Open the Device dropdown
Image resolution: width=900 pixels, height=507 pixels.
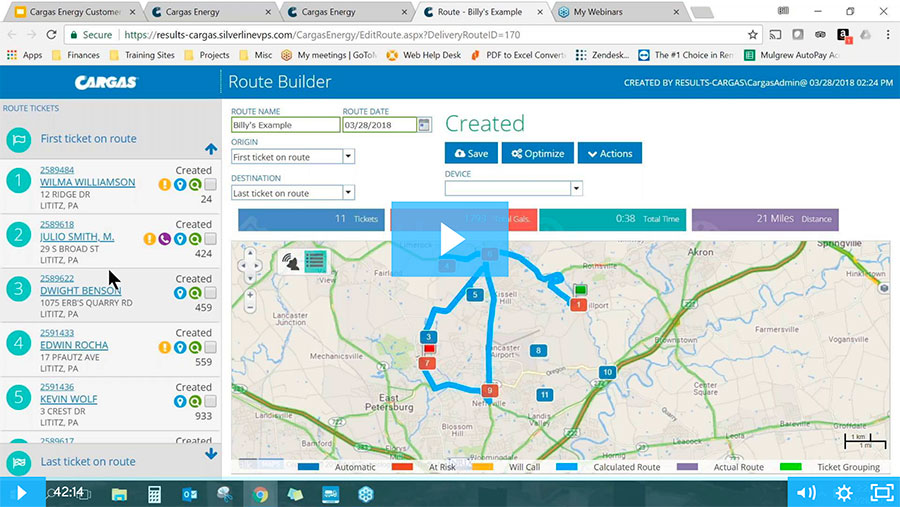click(x=576, y=188)
